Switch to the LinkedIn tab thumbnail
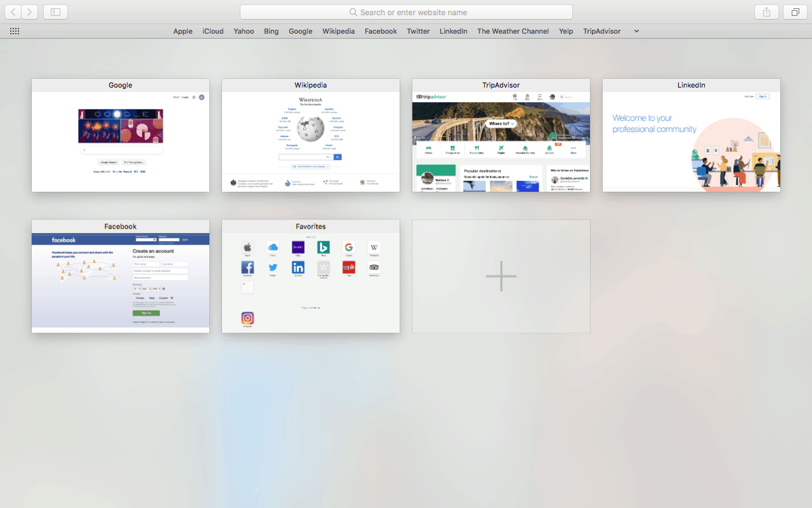 click(691, 135)
